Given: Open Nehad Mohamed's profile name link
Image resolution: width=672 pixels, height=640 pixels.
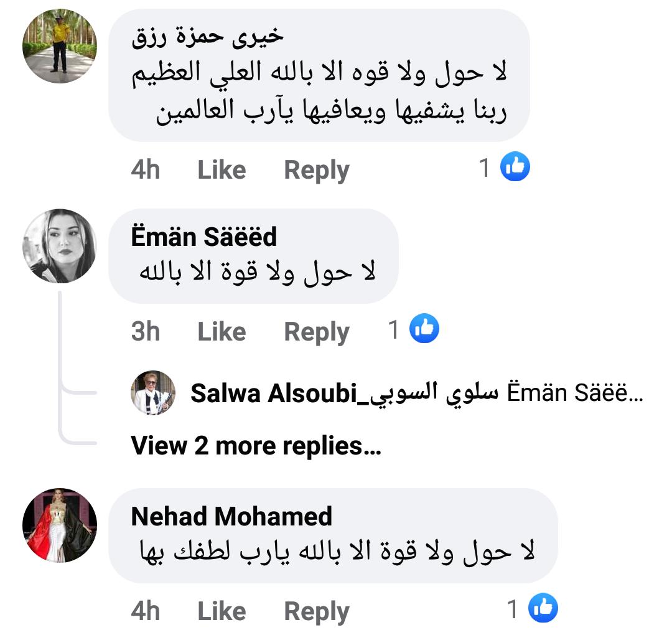Looking at the screenshot, I should 232,517.
